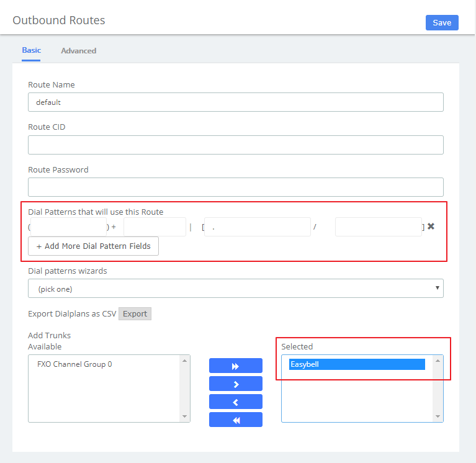Add trunk using single right arrow button
The image size is (476, 463).
click(236, 384)
